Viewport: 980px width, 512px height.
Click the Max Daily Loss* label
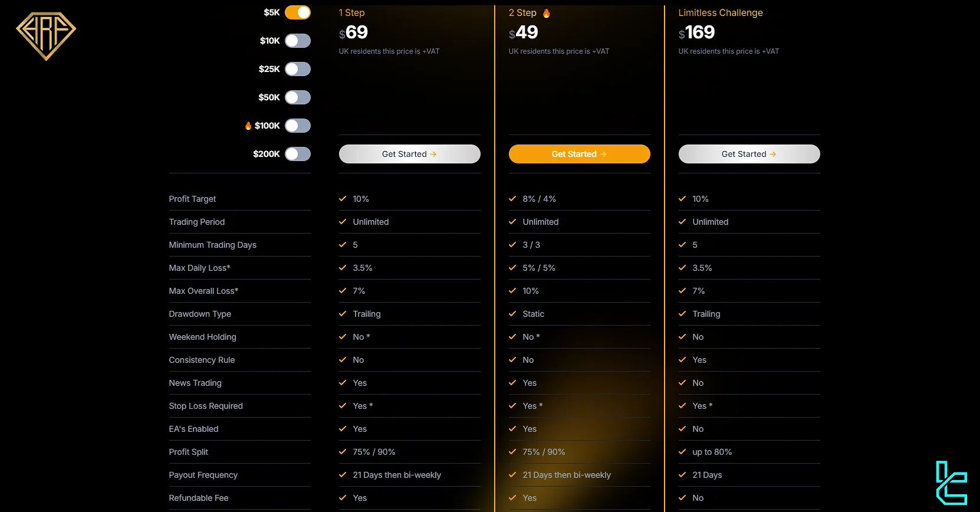199,268
